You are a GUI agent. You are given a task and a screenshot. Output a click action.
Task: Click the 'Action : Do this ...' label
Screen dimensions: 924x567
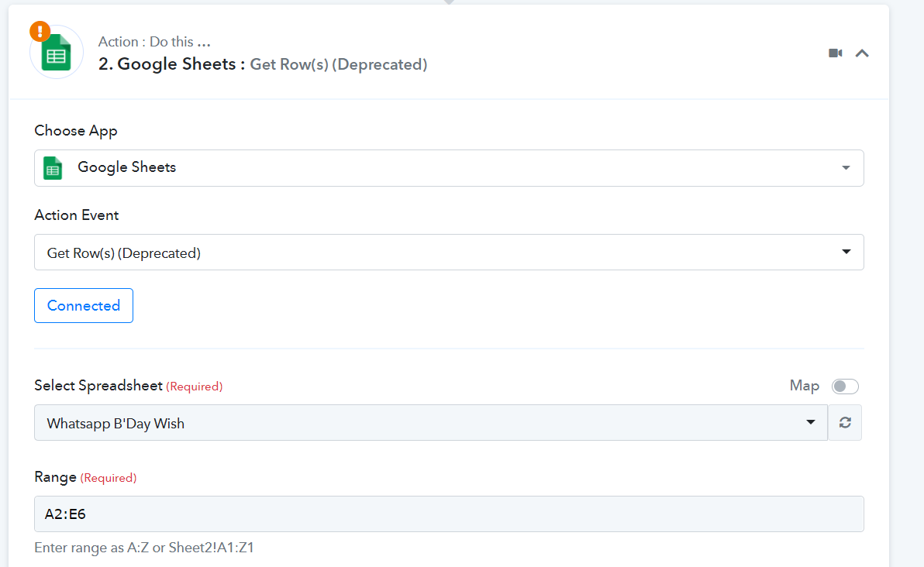[x=154, y=42]
